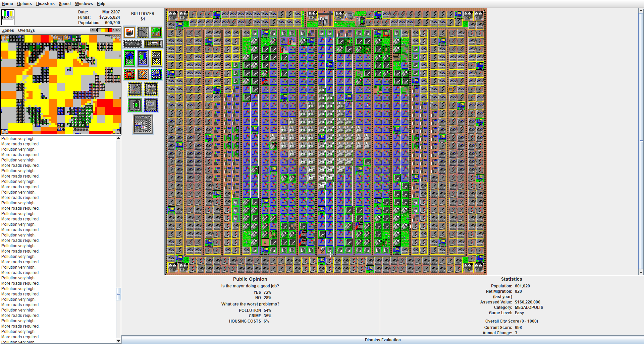
Task: Open the Game menu
Action: tap(7, 4)
